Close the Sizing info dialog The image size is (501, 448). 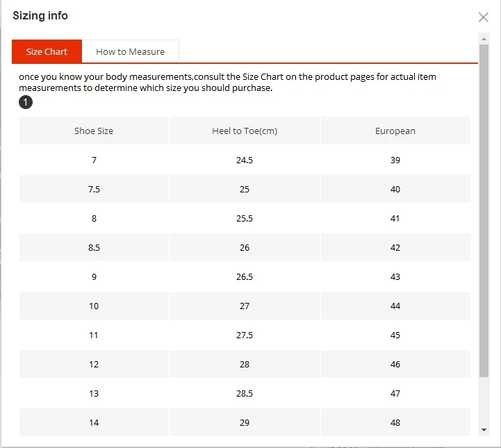tap(483, 17)
